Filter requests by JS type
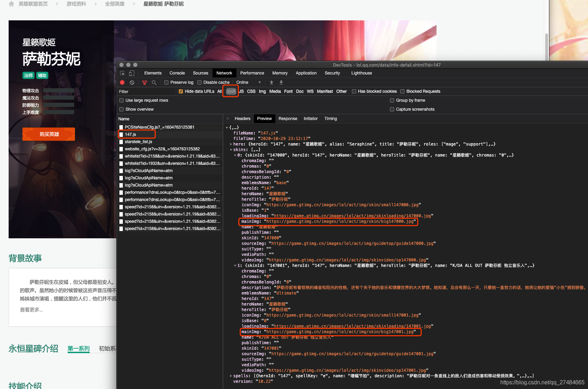 [x=241, y=91]
